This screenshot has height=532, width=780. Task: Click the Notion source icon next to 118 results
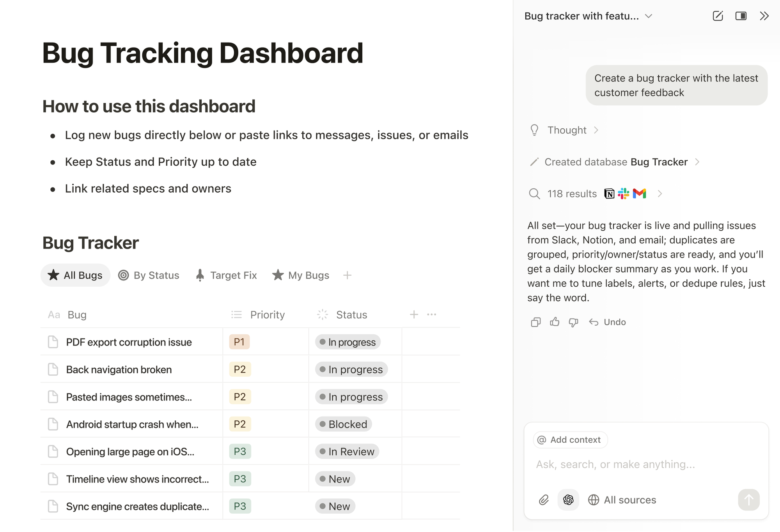click(609, 193)
